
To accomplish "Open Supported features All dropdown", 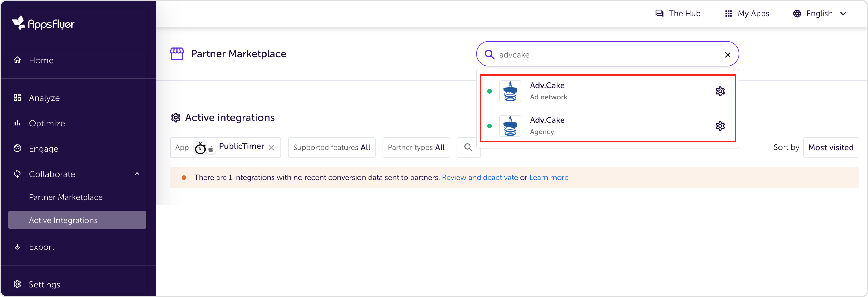I will pyautogui.click(x=331, y=147).
